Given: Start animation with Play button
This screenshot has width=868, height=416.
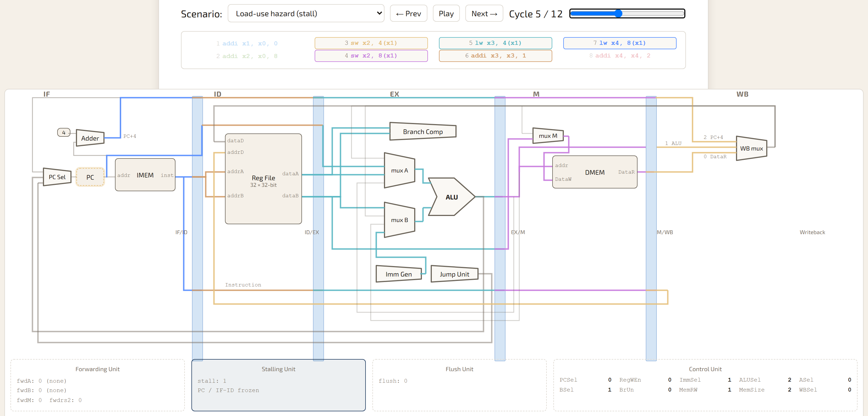Looking at the screenshot, I should [x=446, y=13].
